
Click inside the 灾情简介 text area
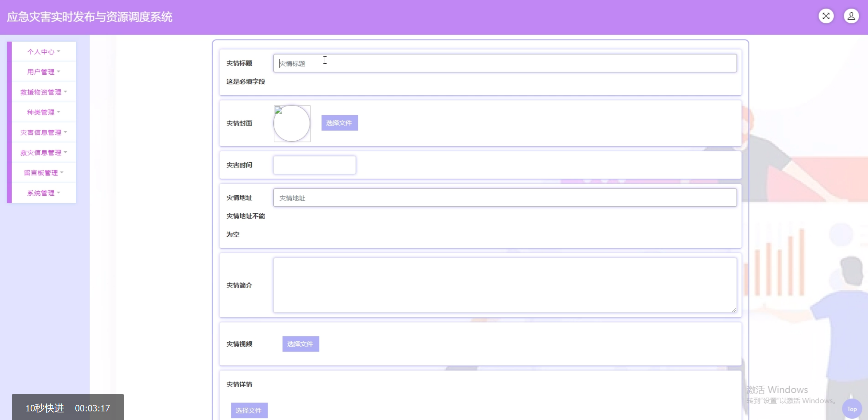pyautogui.click(x=504, y=285)
